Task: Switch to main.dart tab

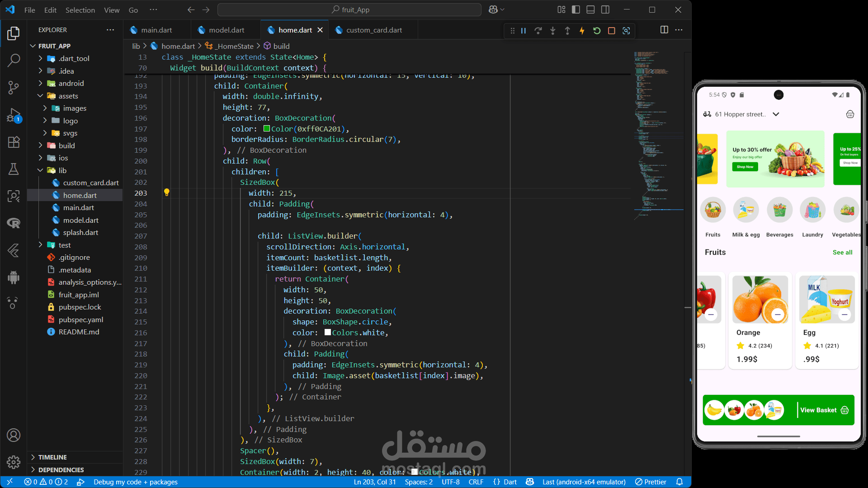Action: [x=156, y=30]
